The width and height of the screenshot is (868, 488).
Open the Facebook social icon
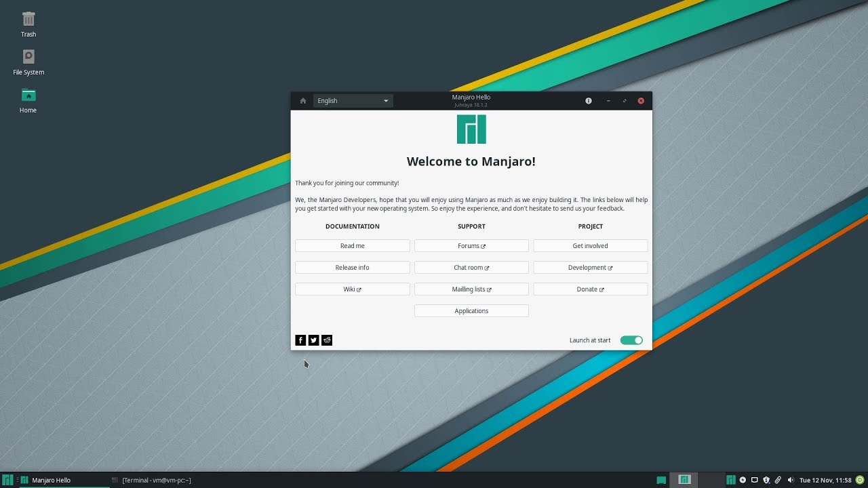300,340
